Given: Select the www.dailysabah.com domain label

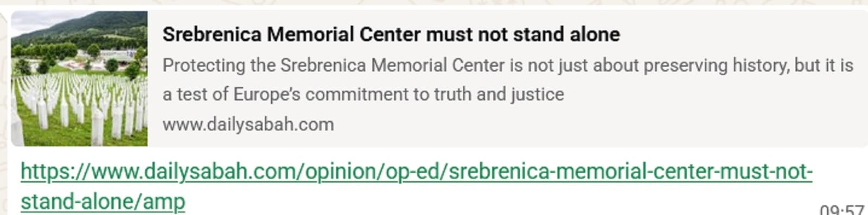Looking at the screenshot, I should pos(248,125).
